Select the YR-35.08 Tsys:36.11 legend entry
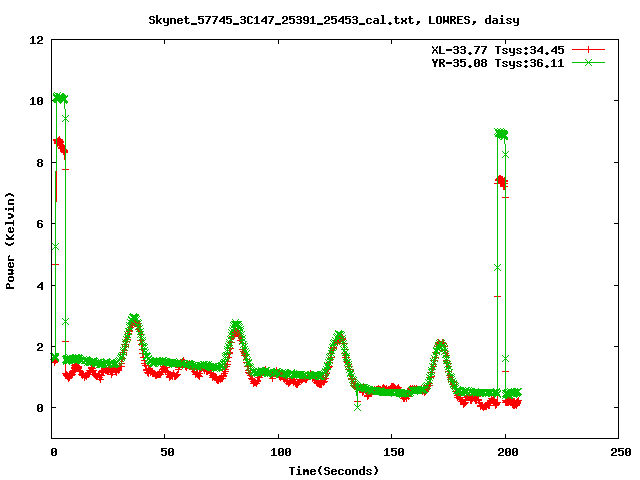This screenshot has height=480, width=640. click(x=498, y=63)
